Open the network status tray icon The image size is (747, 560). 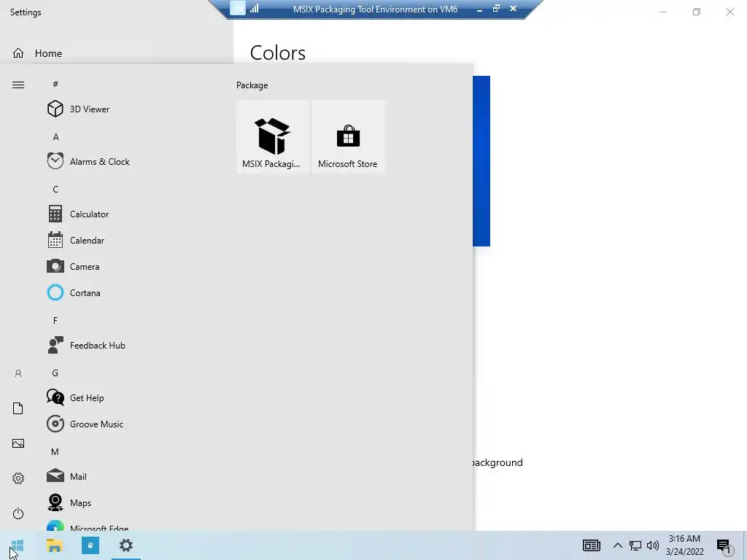click(x=635, y=545)
